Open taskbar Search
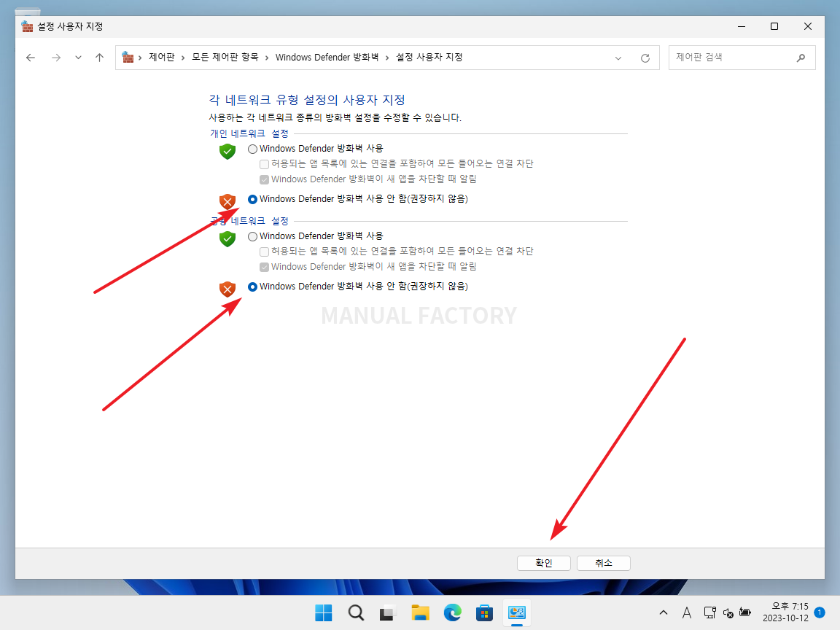The image size is (840, 630). [x=356, y=612]
